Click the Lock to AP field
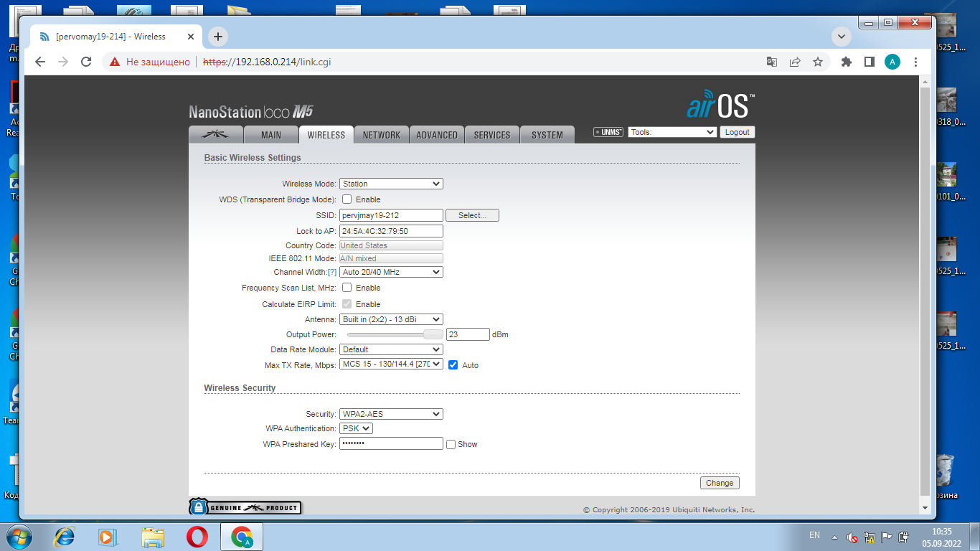The width and height of the screenshot is (980, 551). (391, 231)
